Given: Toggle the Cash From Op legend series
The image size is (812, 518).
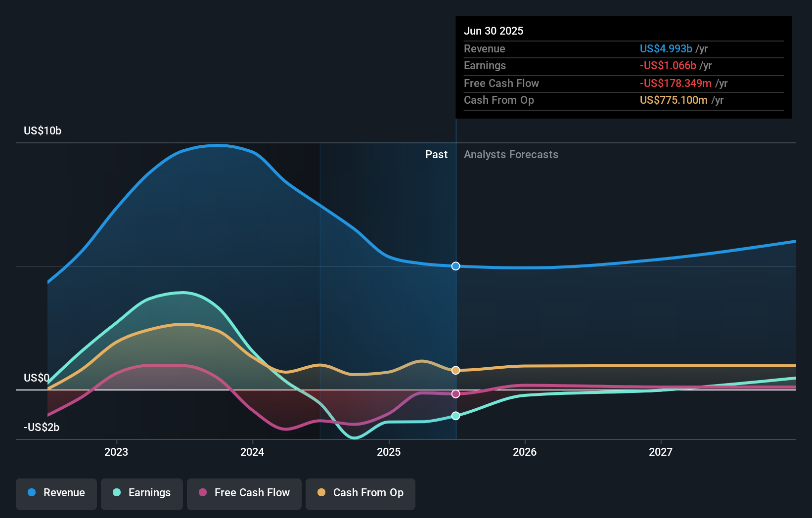Looking at the screenshot, I should 361,494.
